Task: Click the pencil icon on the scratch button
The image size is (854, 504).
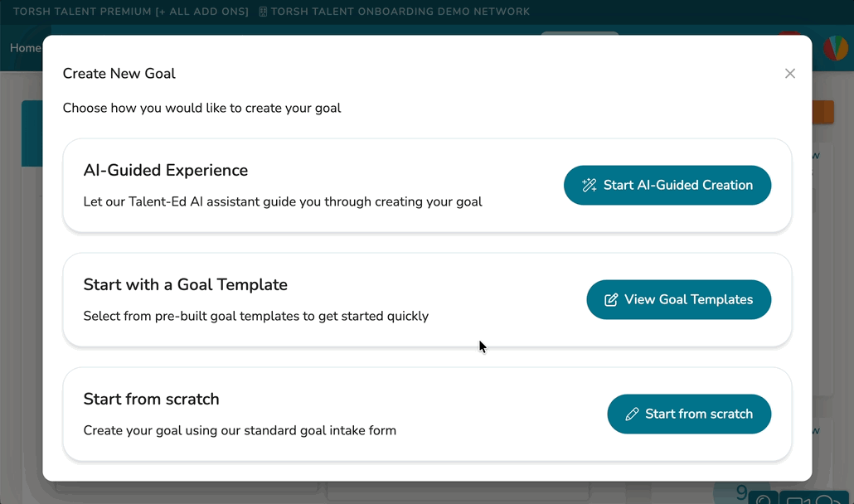Action: coord(632,414)
